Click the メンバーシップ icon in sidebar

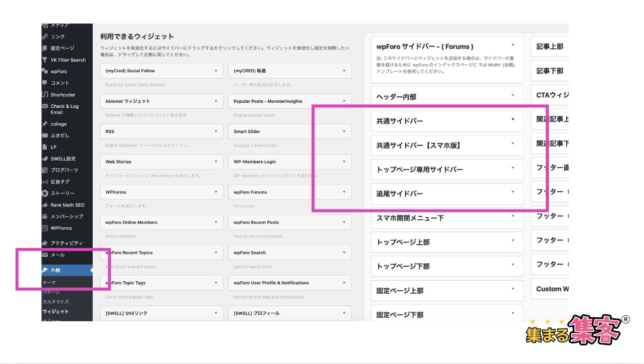point(45,216)
